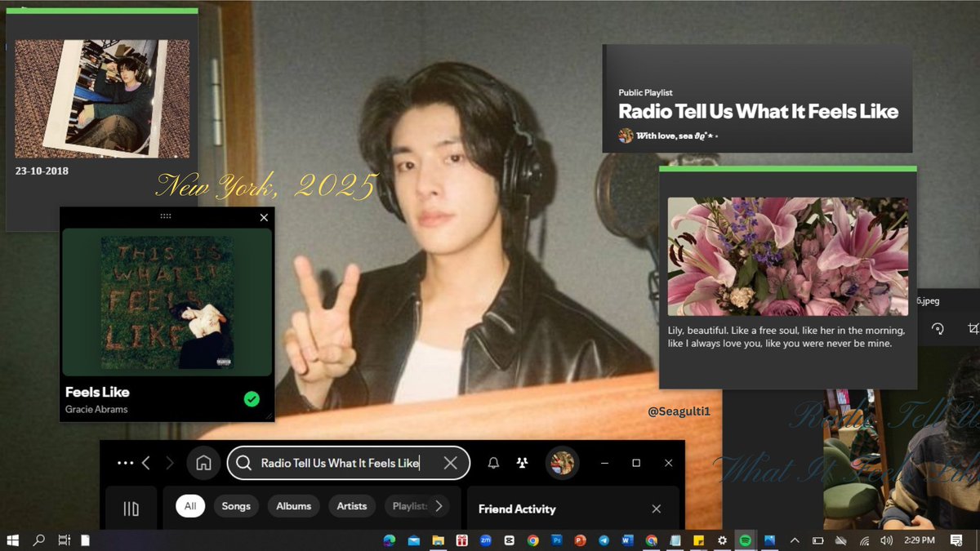Open Windows taskbar search
980x551 pixels.
(38, 540)
